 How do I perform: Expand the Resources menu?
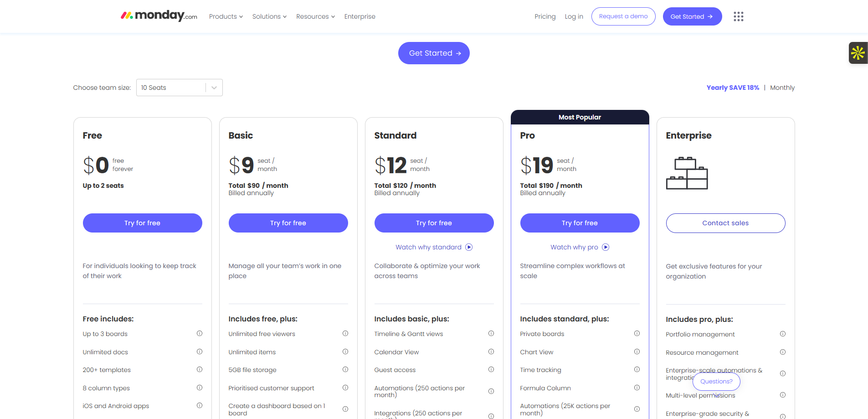click(315, 16)
